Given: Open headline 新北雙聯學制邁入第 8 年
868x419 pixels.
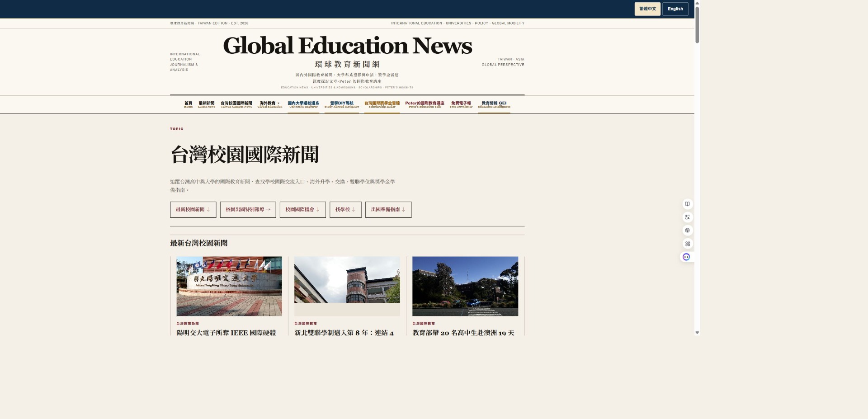Looking at the screenshot, I should (344, 333).
